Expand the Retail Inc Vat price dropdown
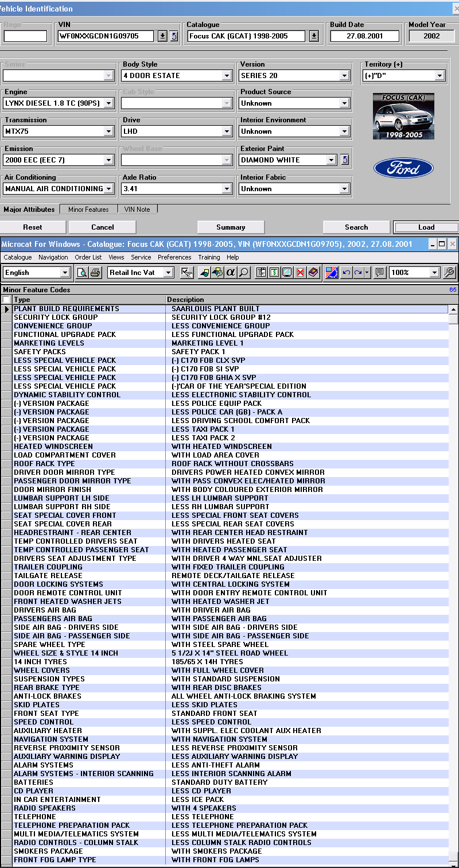Screen dimensions: 459x868 coord(168,273)
